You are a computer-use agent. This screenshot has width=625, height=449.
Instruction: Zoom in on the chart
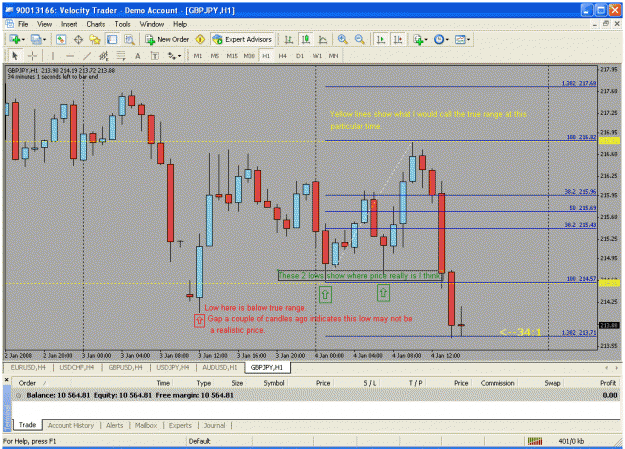coord(342,39)
